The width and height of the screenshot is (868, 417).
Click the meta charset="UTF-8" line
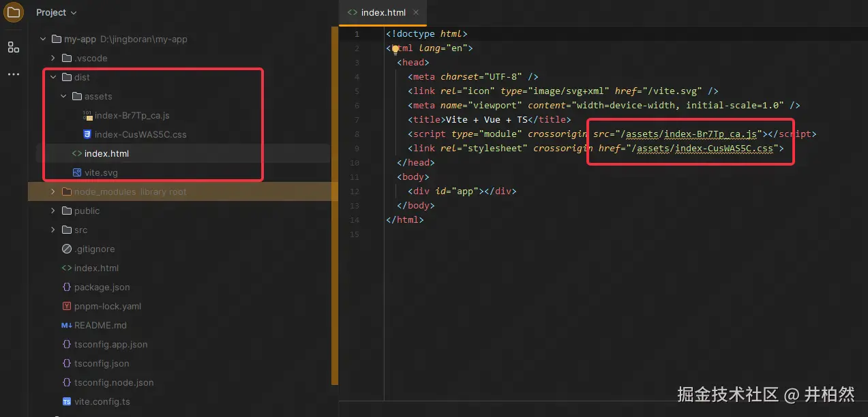[473, 77]
